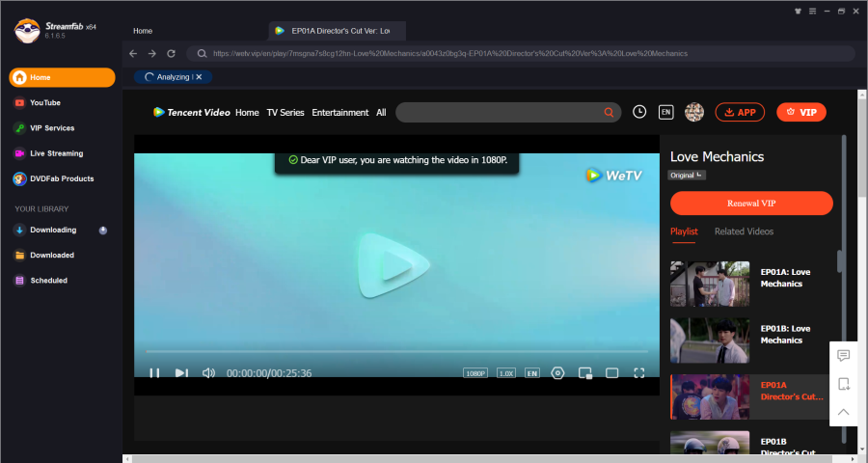Screen dimensions: 868x463
Task: Open the user avatar profile
Action: coord(694,112)
